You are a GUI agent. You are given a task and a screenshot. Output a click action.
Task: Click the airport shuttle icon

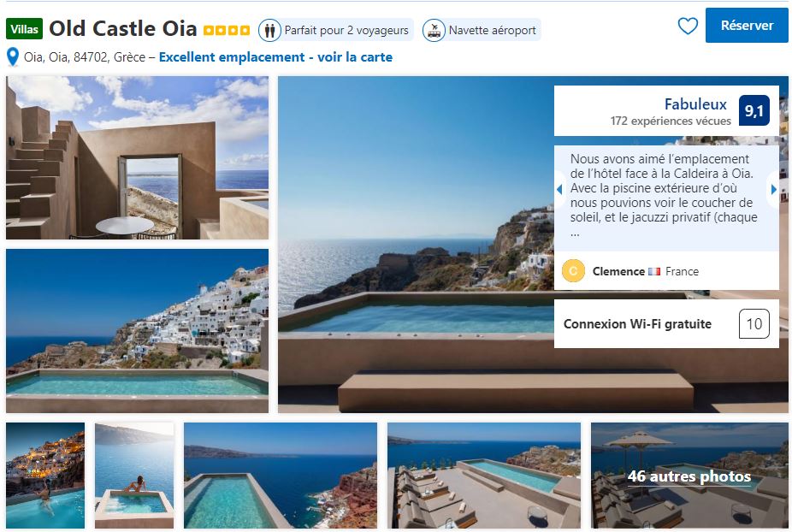coord(434,30)
